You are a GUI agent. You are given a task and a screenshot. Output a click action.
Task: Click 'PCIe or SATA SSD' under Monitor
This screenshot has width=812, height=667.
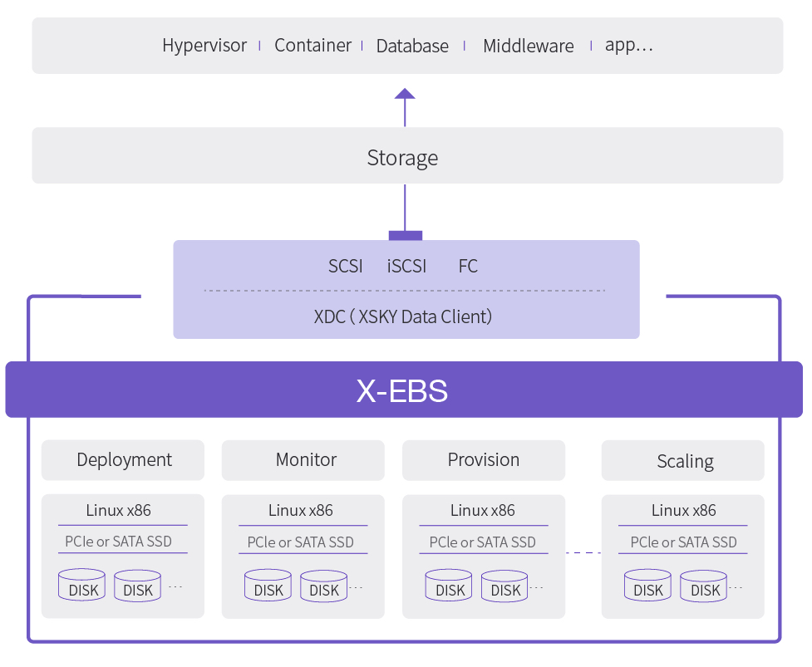(300, 542)
